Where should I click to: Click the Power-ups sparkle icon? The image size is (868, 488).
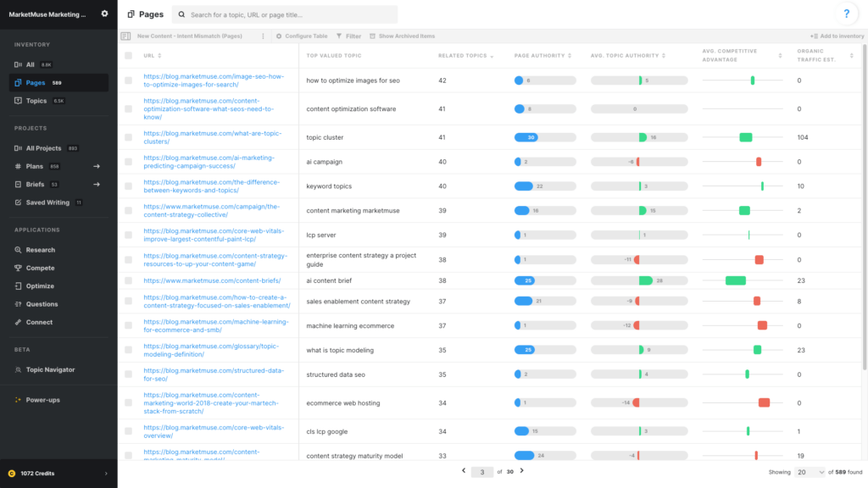pos(18,400)
